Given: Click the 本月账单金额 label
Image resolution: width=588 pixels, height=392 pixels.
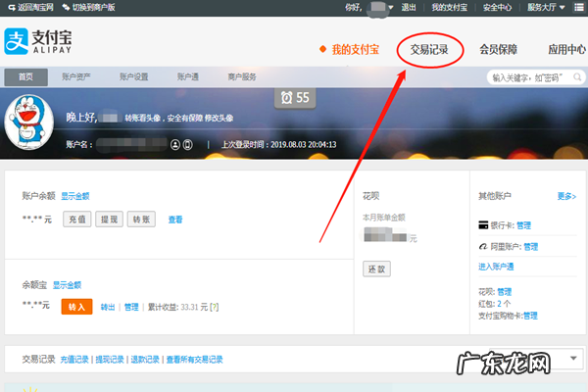Looking at the screenshot, I should pyautogui.click(x=384, y=218).
